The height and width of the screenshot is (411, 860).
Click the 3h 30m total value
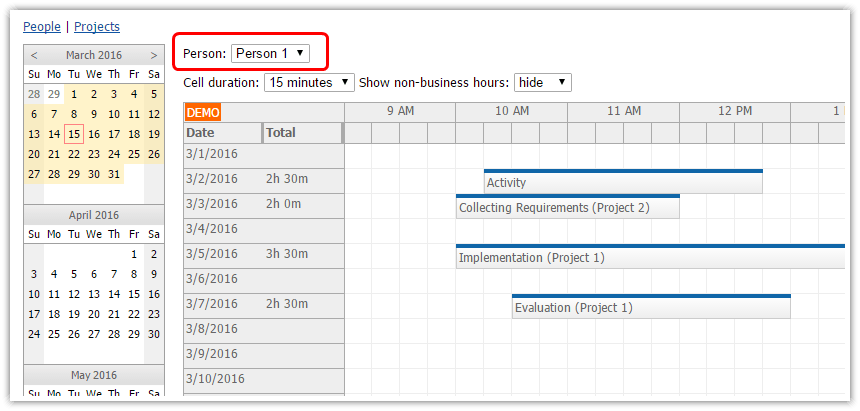point(287,254)
